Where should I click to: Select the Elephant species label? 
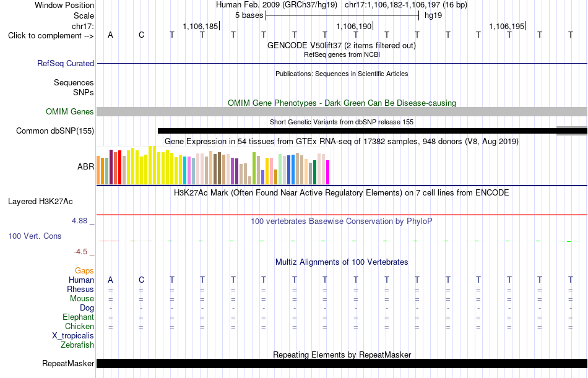[x=79, y=317]
